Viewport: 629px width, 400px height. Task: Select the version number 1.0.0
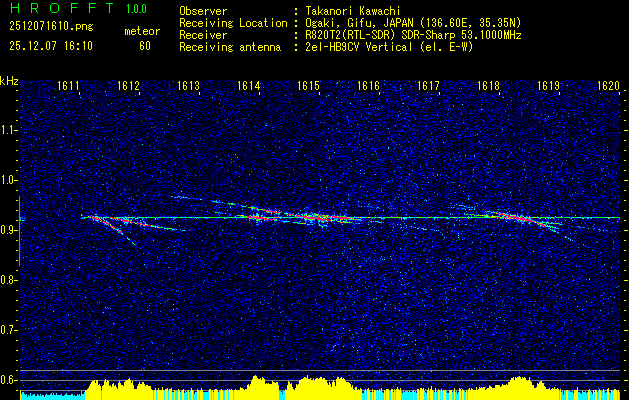pos(136,9)
